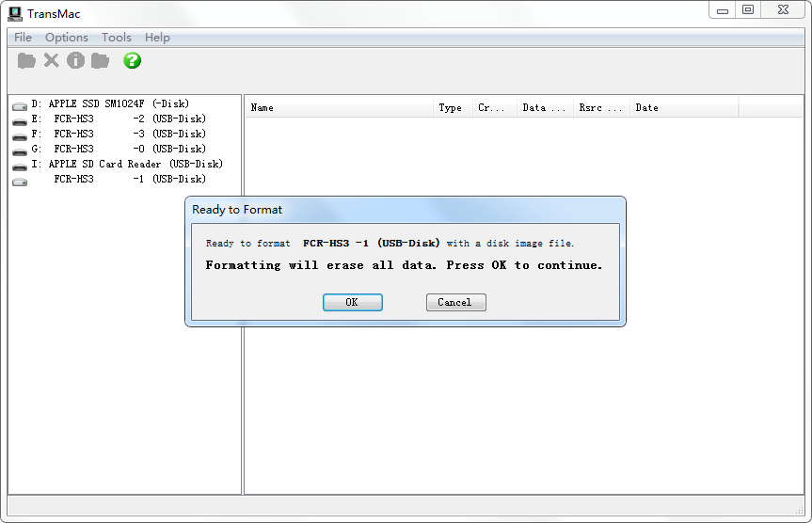Screen dimensions: 812x523
Task: Click the Ready to Format dialog title
Action: click(237, 210)
